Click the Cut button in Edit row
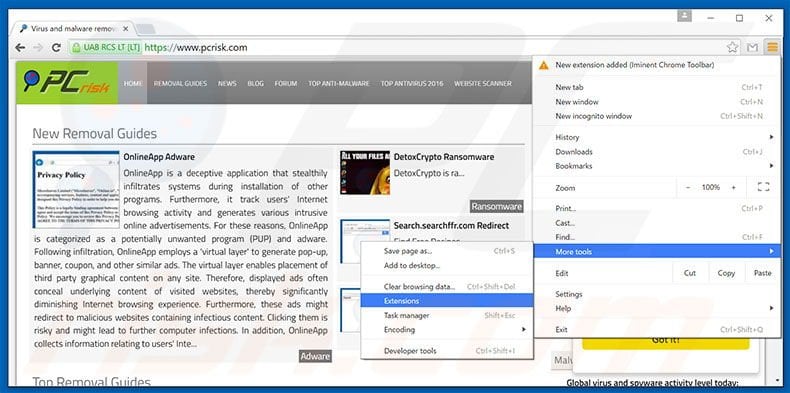This screenshot has height=393, width=790. [690, 273]
